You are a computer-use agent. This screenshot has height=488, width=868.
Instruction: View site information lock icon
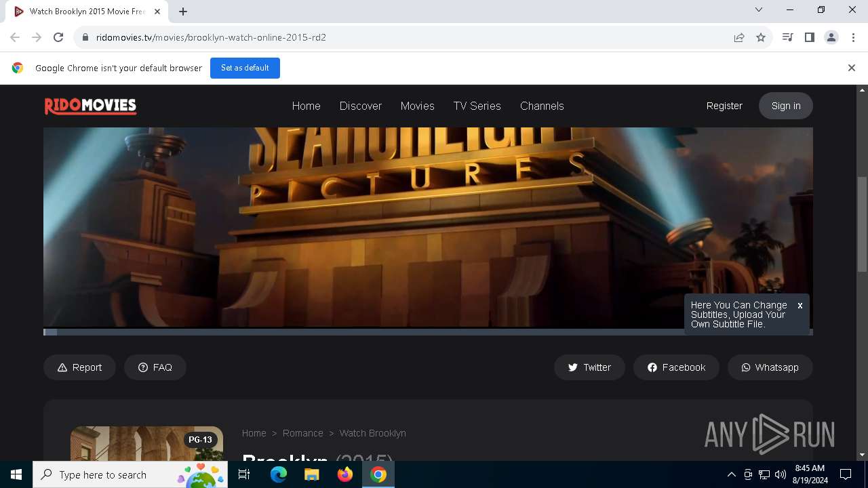(x=85, y=37)
